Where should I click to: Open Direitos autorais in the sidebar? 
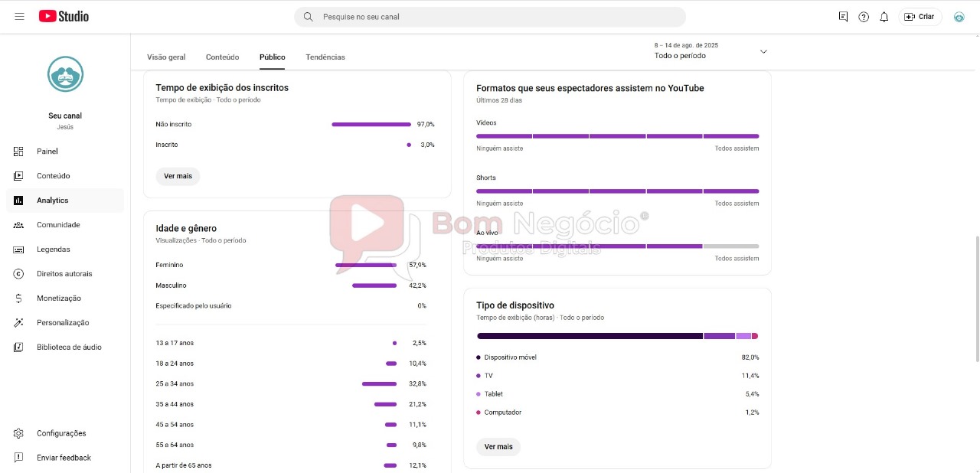pyautogui.click(x=65, y=274)
